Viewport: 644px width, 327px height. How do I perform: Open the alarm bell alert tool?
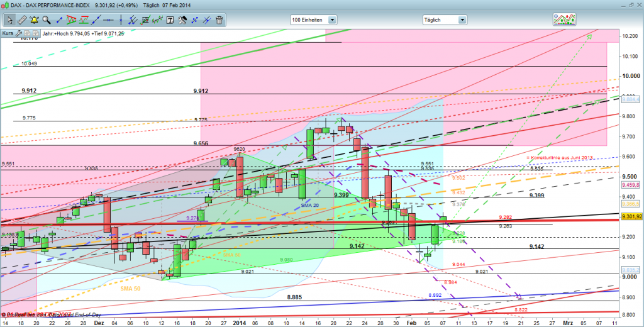35,19
